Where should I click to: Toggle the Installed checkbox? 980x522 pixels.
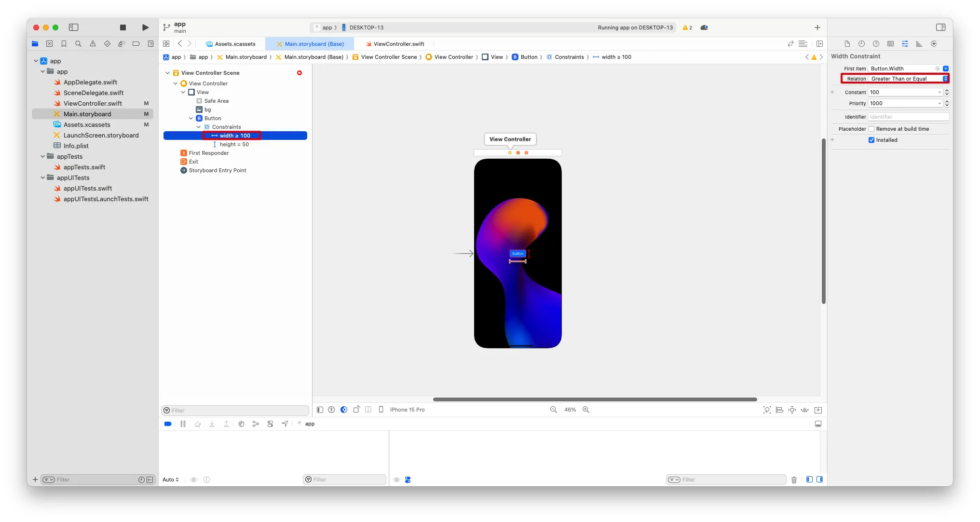click(x=871, y=140)
